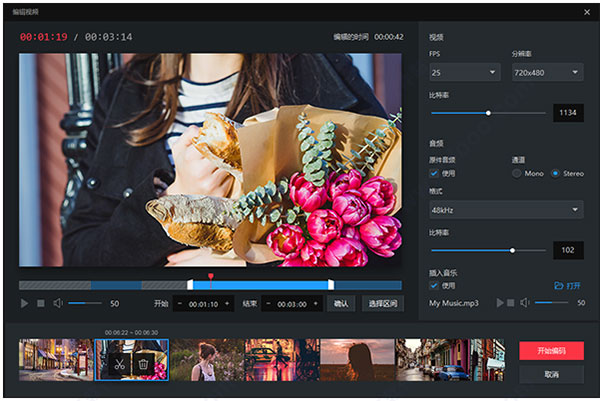
Task: Select the street at dusk thumbnail
Action: tap(56, 360)
